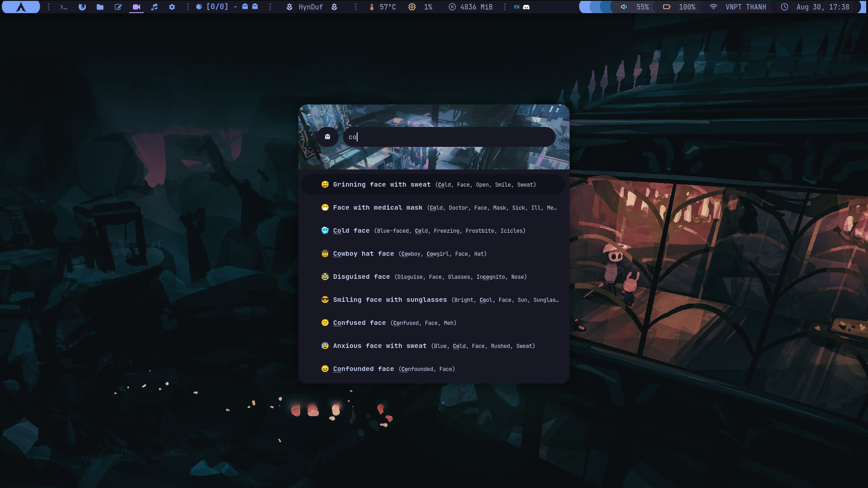Click the second ghost icon in bar

pos(255,7)
